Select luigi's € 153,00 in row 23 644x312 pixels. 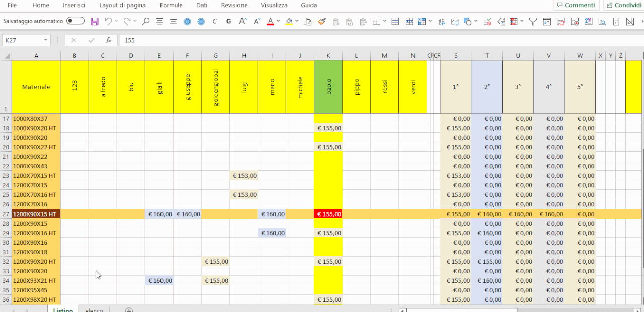pyautogui.click(x=244, y=176)
